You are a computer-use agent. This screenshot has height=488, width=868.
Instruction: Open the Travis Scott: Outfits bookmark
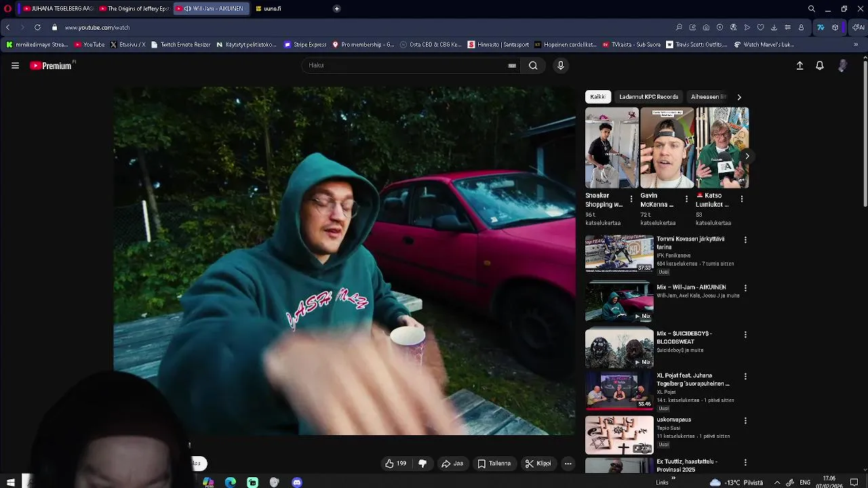696,45
